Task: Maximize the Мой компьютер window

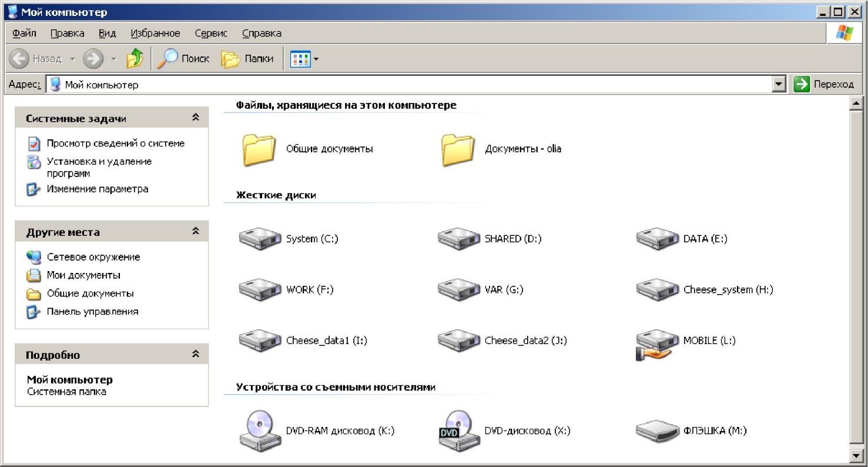Action: point(837,11)
